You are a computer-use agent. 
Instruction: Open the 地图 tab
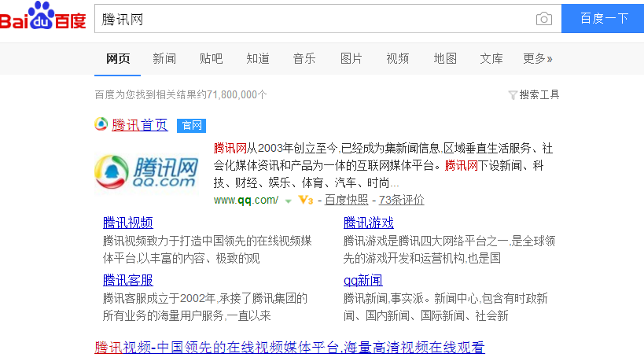point(445,59)
